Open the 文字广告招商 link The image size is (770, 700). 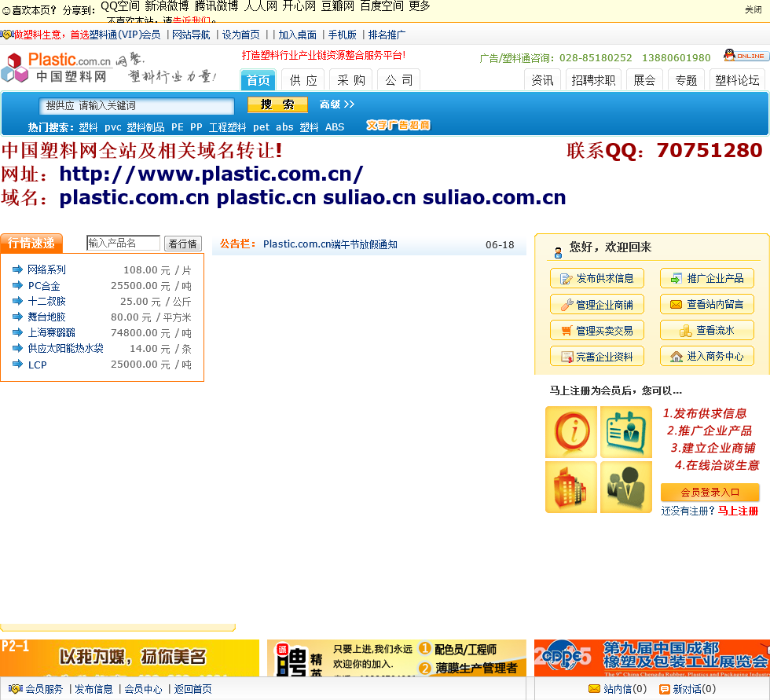(398, 125)
